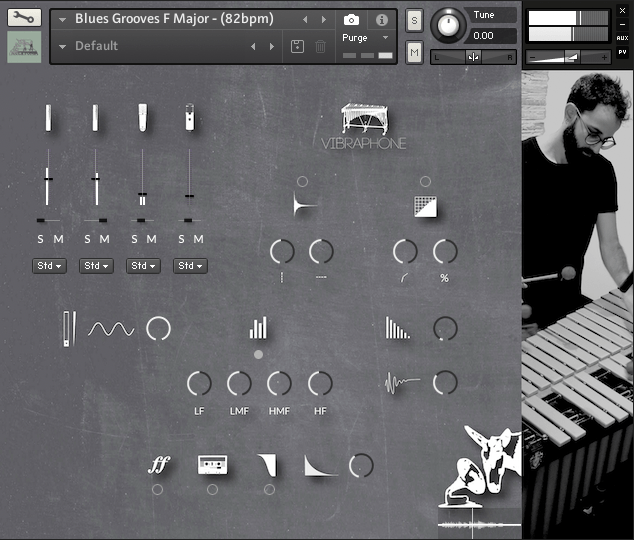Click the camera snapshot icon
The image size is (634, 540).
pos(351,19)
